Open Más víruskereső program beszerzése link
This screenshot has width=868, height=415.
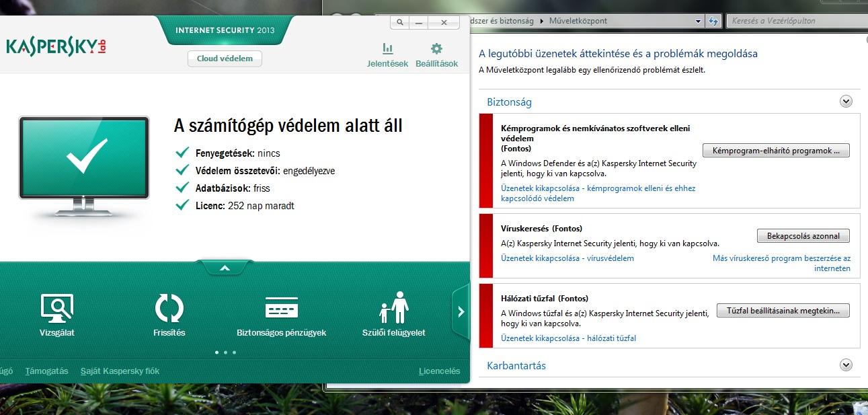[x=781, y=263]
